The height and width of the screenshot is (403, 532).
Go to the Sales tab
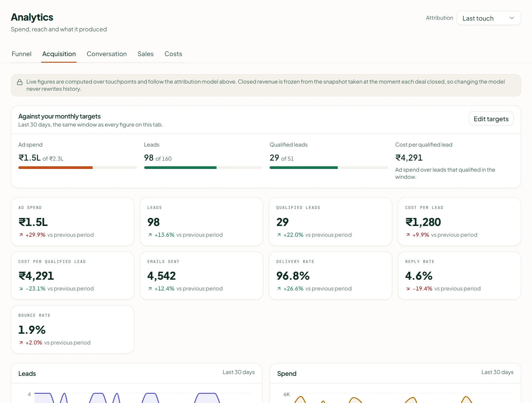tap(145, 54)
